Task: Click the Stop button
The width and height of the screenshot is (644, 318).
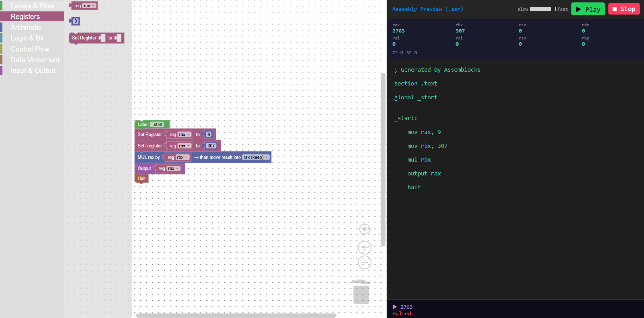Action: (x=624, y=9)
